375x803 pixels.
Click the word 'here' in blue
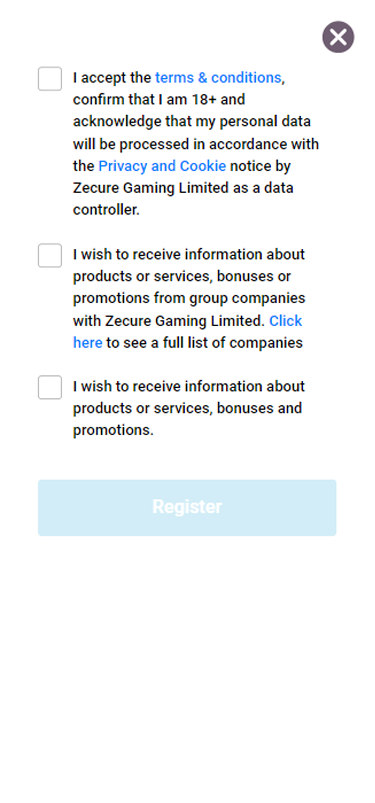tap(88, 343)
